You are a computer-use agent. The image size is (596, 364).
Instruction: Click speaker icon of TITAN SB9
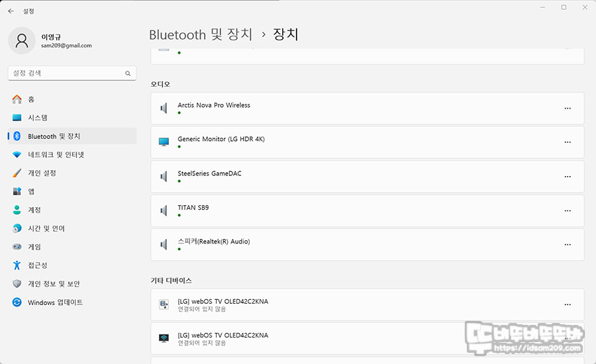[x=164, y=210]
